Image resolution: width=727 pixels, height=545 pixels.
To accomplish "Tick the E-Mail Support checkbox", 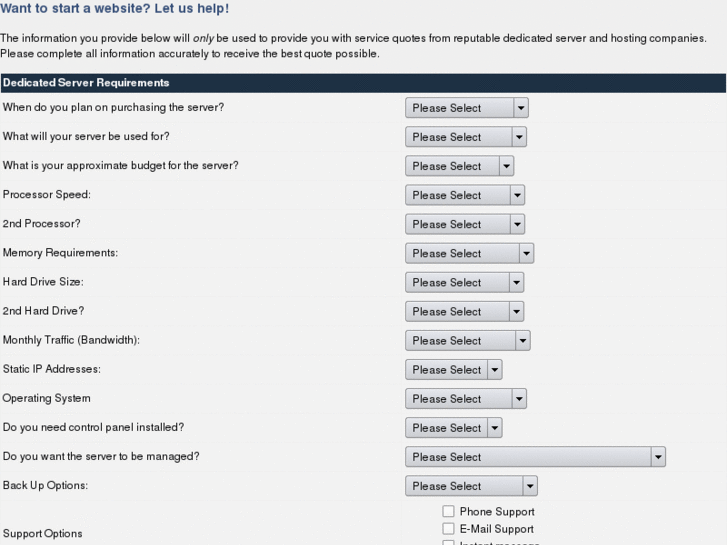I will point(448,529).
